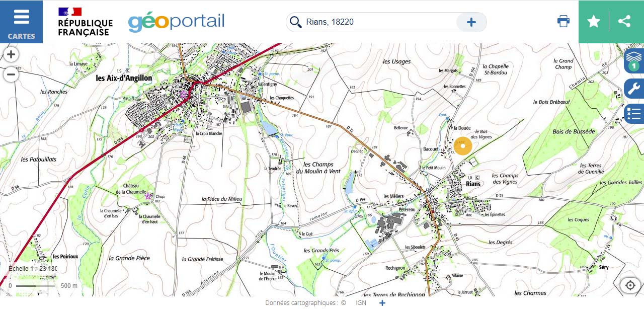Print the map with the printer icon
This screenshot has height=309, width=644.
click(563, 22)
